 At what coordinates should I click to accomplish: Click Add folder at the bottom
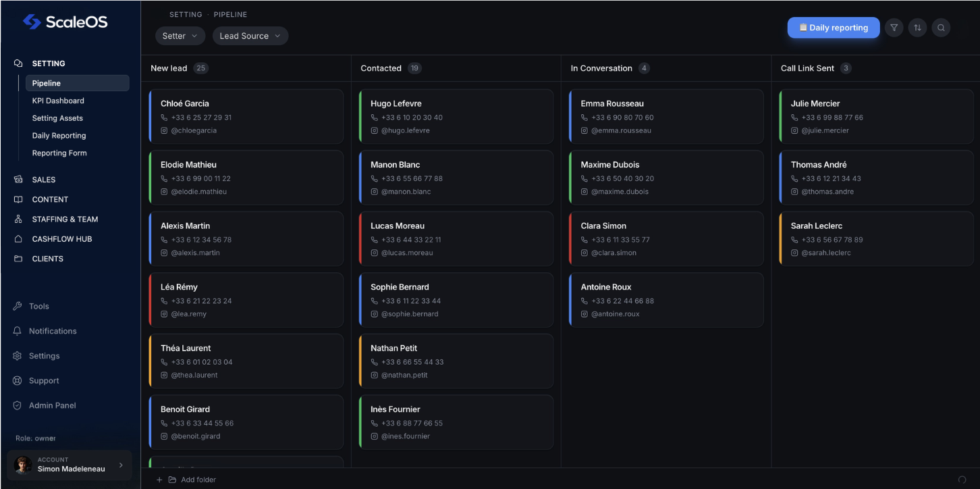coord(198,480)
